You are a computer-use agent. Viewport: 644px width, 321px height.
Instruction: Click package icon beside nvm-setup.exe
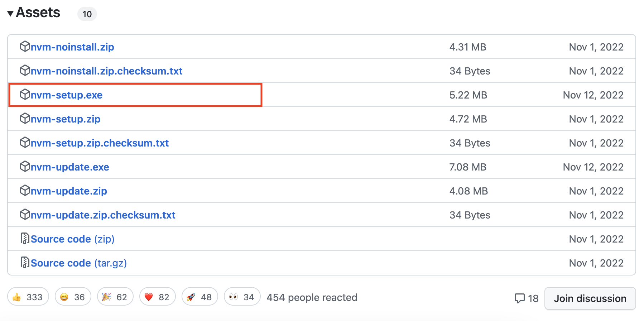pos(25,95)
